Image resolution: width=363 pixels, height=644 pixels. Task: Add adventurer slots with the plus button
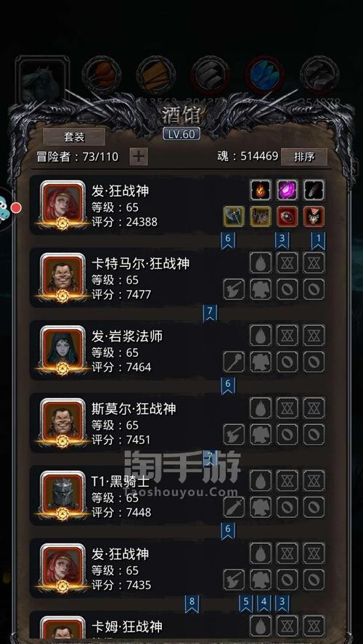coord(139,157)
